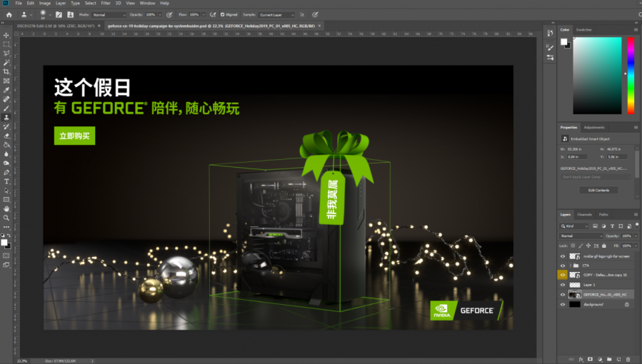642x364 pixels.
Task: Open the Image menu
Action: [44, 4]
